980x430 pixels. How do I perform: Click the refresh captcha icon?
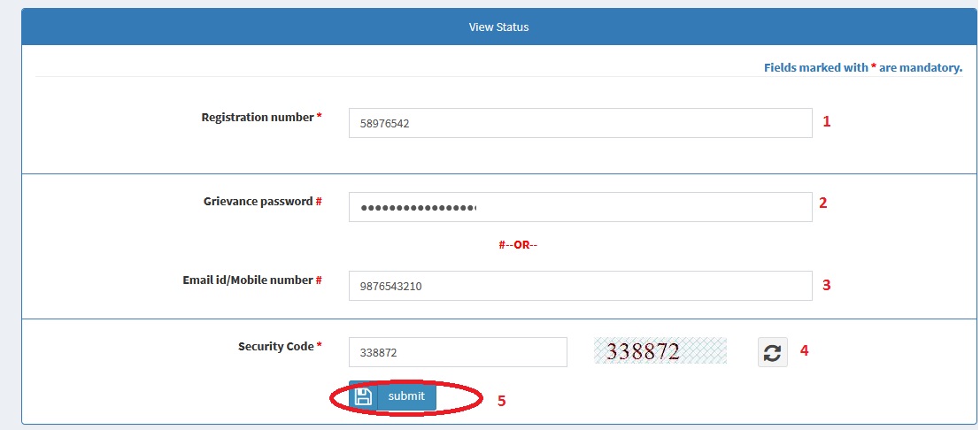772,352
